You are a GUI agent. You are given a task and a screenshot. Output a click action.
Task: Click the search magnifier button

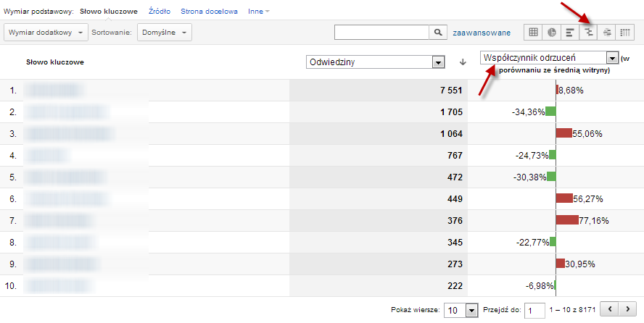[437, 33]
